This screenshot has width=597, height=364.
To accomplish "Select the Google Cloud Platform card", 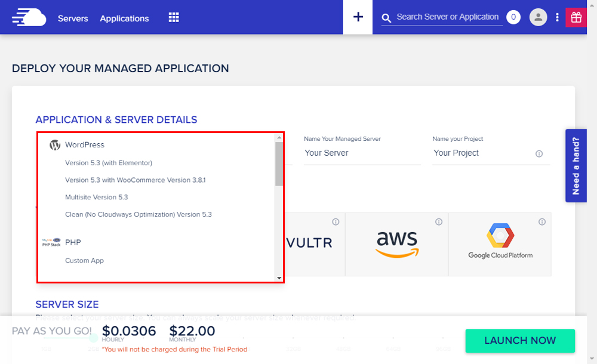I will (500, 244).
